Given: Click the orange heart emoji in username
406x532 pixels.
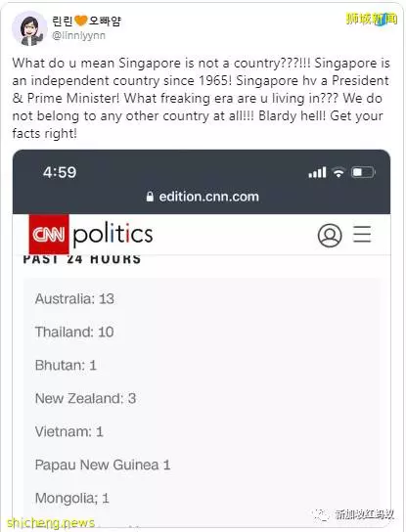Looking at the screenshot, I should 81,22.
